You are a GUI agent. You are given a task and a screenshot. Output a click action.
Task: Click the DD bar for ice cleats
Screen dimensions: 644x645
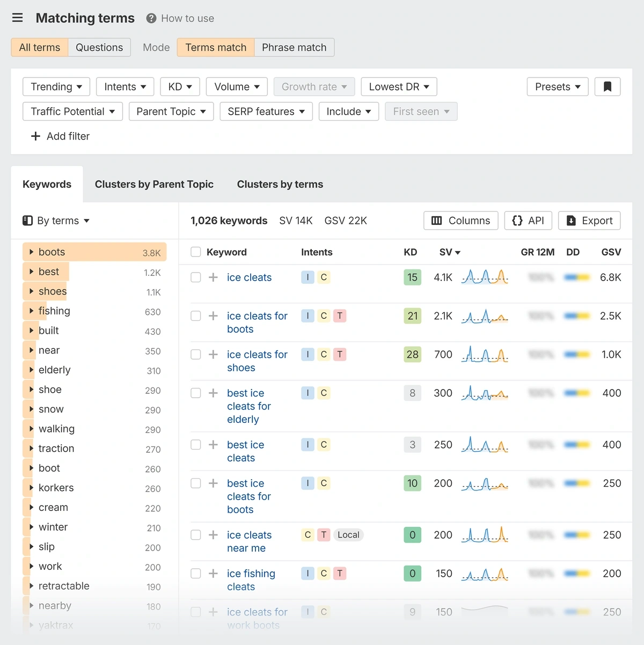[577, 277]
